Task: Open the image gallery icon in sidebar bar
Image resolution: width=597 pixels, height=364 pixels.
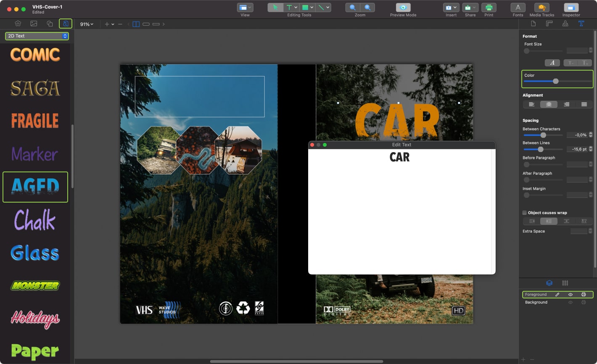Action: (34, 24)
